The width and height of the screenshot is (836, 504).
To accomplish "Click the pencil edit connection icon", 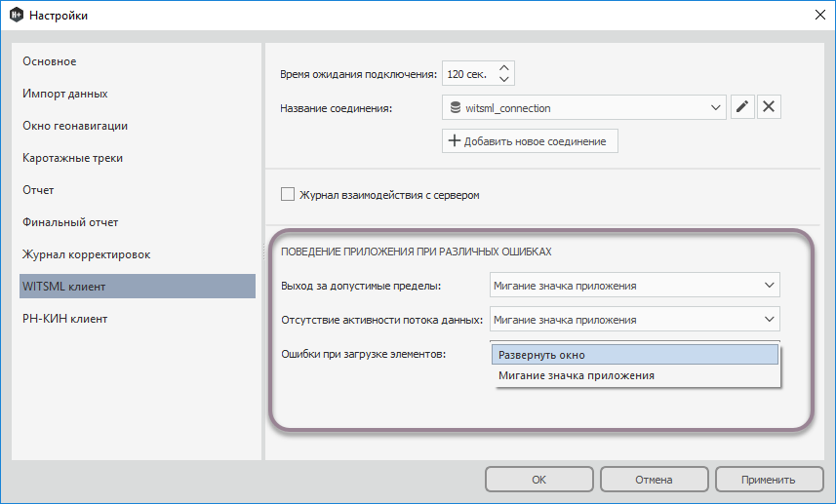I will [x=742, y=107].
